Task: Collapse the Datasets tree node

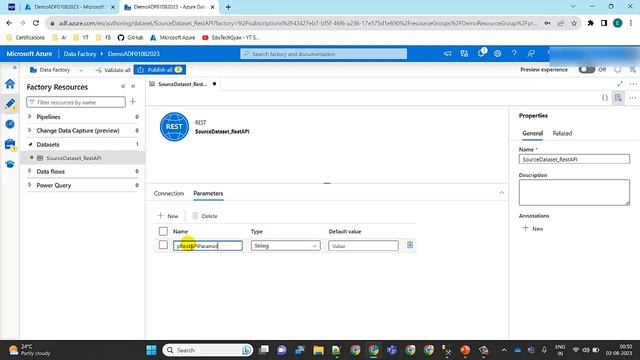Action: [30, 144]
